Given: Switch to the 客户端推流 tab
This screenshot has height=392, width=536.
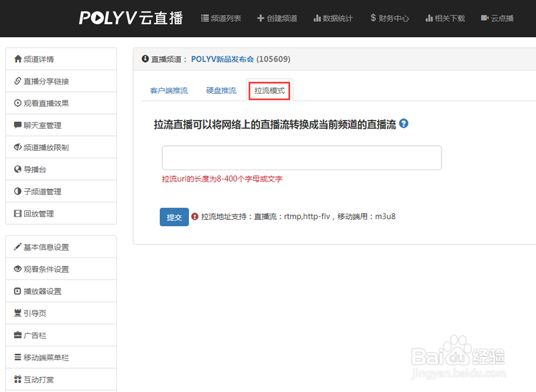Looking at the screenshot, I should pyautogui.click(x=169, y=90).
